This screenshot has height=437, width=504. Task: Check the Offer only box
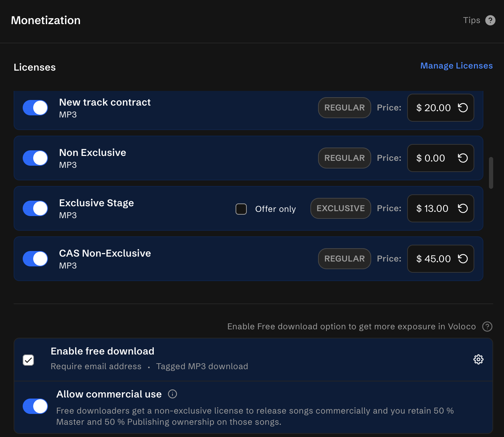(241, 209)
